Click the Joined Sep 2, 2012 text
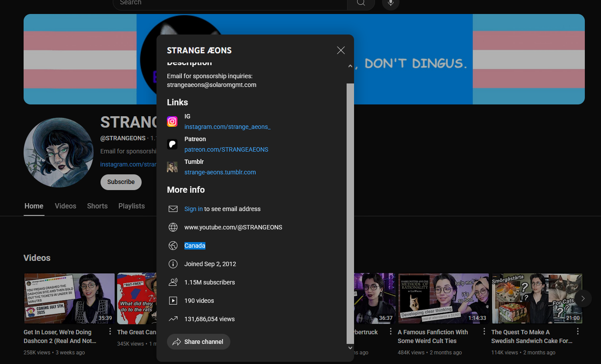This screenshot has width=601, height=364. tap(210, 264)
